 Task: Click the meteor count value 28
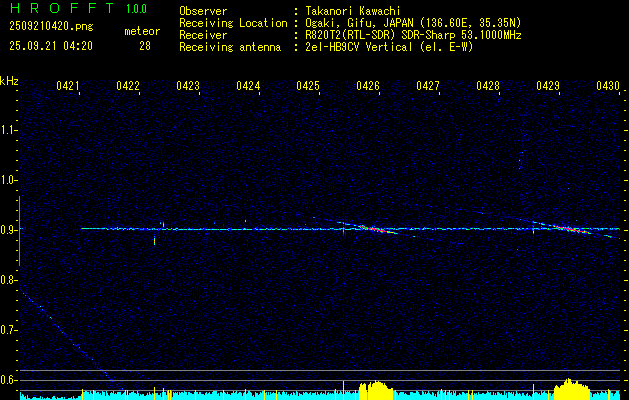(145, 46)
